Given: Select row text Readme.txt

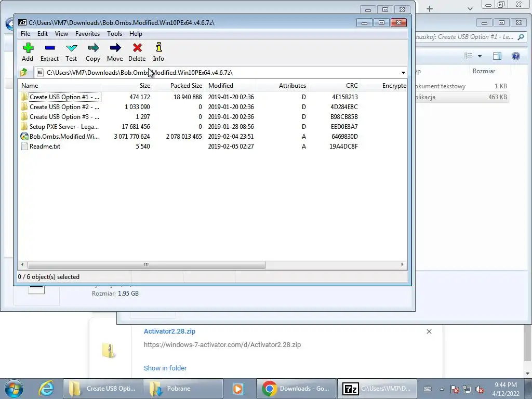Looking at the screenshot, I should 45,147.
